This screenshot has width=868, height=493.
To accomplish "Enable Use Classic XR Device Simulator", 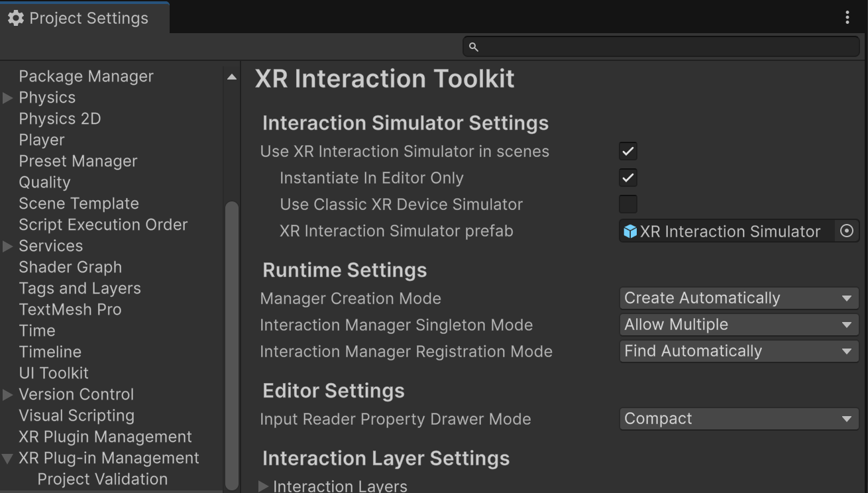I will coord(627,204).
